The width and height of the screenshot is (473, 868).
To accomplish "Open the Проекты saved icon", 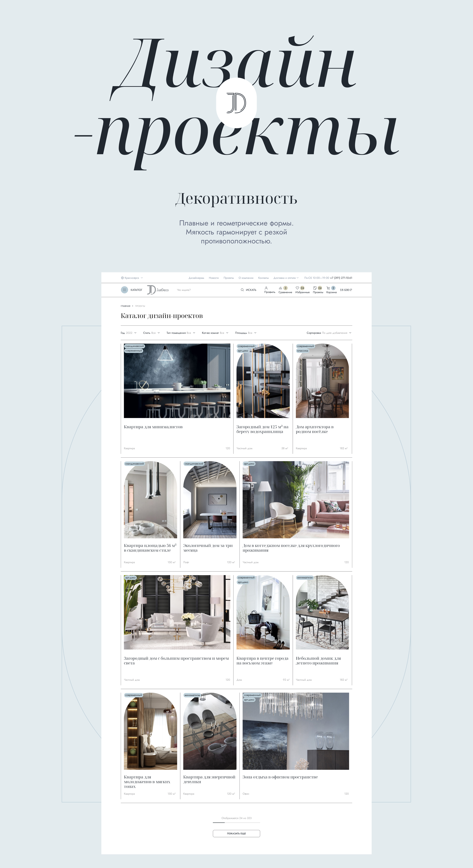I will pos(315,288).
